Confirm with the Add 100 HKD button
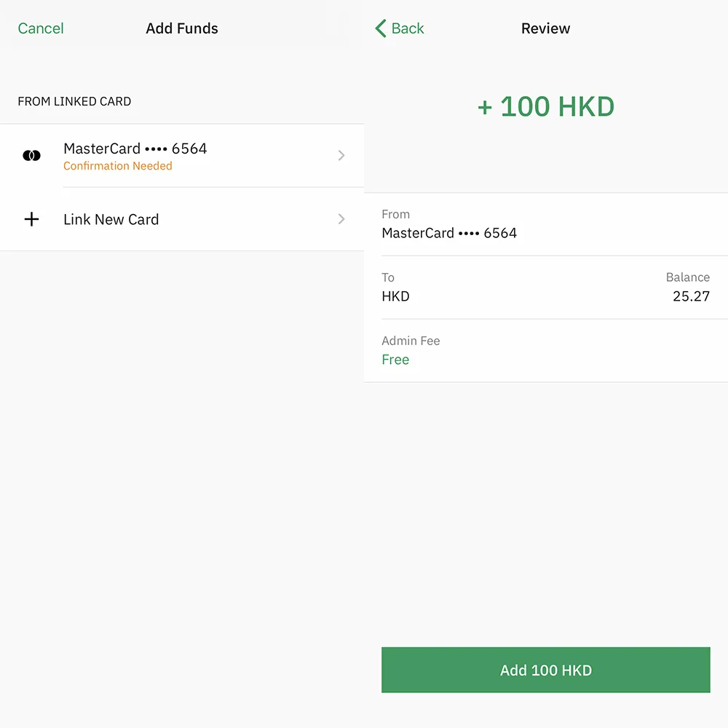Screen dimensions: 728x728 (x=545, y=670)
